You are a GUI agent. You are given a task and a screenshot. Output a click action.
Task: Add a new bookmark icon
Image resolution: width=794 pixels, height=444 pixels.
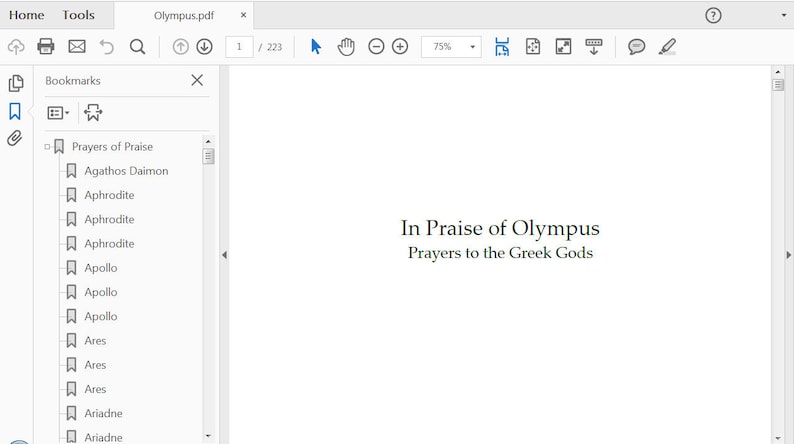[93, 112]
